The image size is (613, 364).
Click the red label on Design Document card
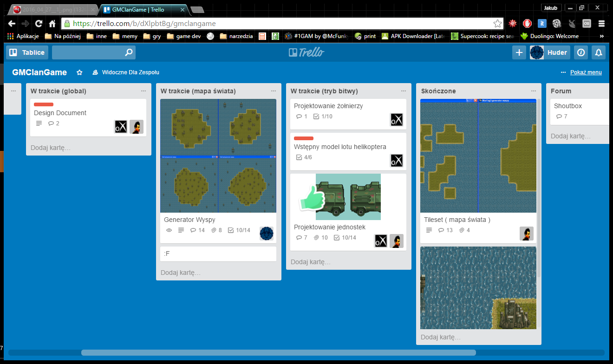44,104
